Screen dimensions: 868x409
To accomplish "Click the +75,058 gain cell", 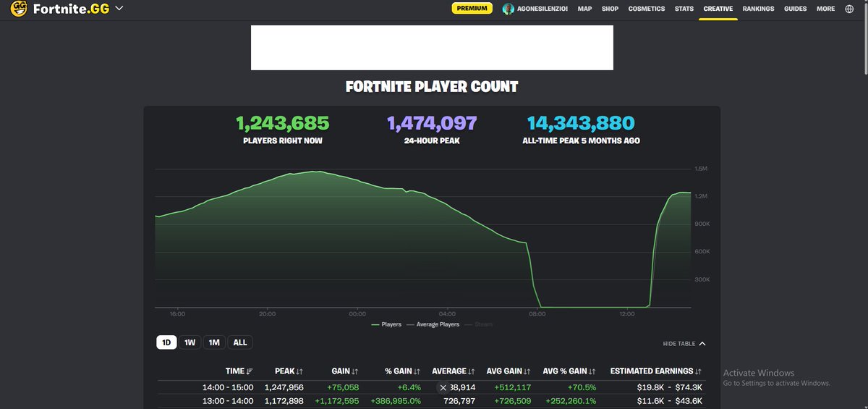I will pos(344,387).
